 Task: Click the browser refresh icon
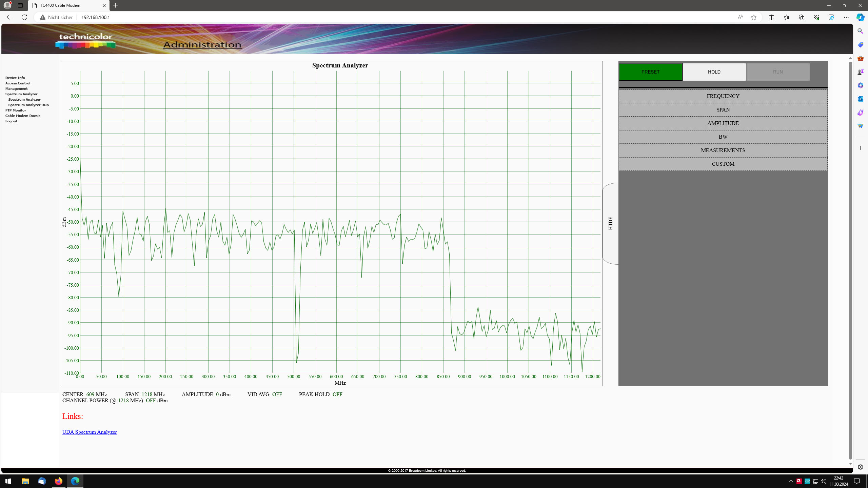[24, 17]
